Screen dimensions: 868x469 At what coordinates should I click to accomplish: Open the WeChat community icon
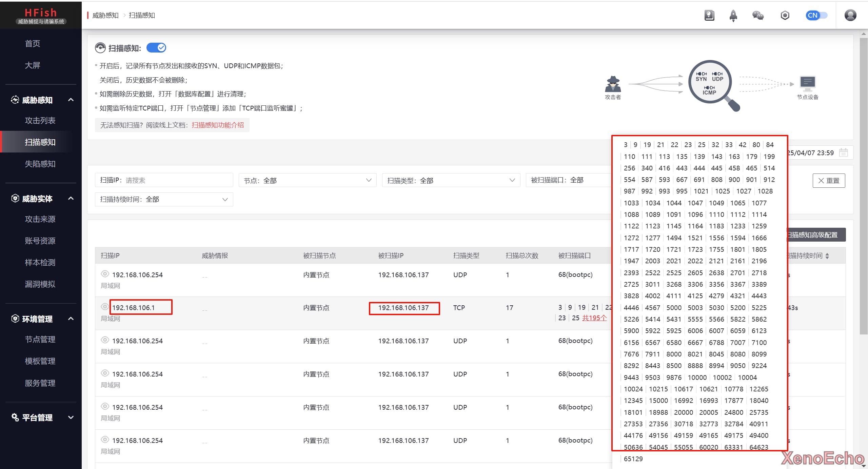click(x=758, y=15)
